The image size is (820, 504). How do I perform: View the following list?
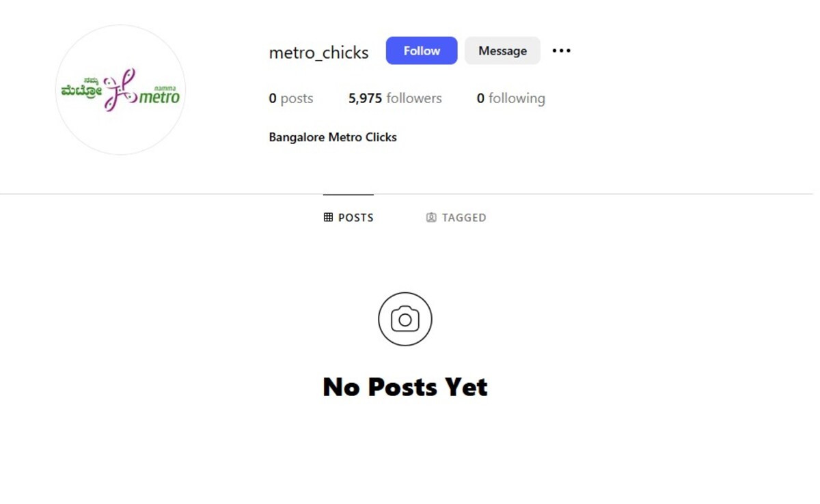(x=510, y=98)
